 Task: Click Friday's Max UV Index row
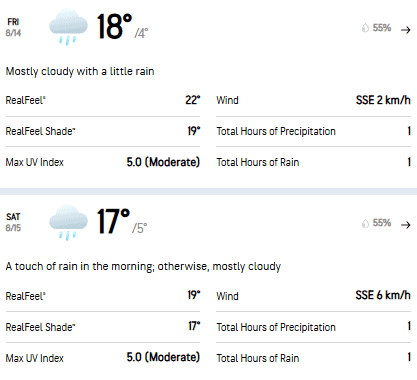[x=103, y=162]
